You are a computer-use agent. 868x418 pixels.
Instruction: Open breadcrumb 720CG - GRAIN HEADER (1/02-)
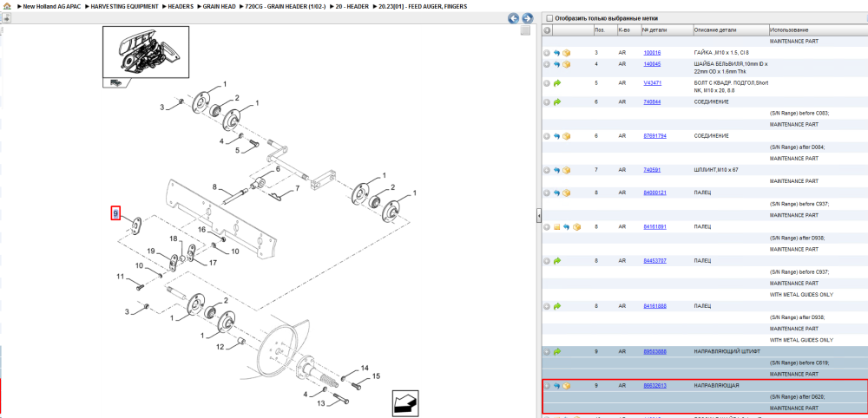pyautogui.click(x=284, y=7)
